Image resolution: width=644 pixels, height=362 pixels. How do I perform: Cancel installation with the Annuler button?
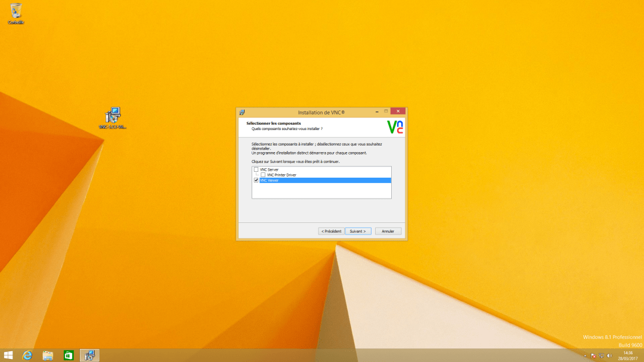pyautogui.click(x=388, y=231)
